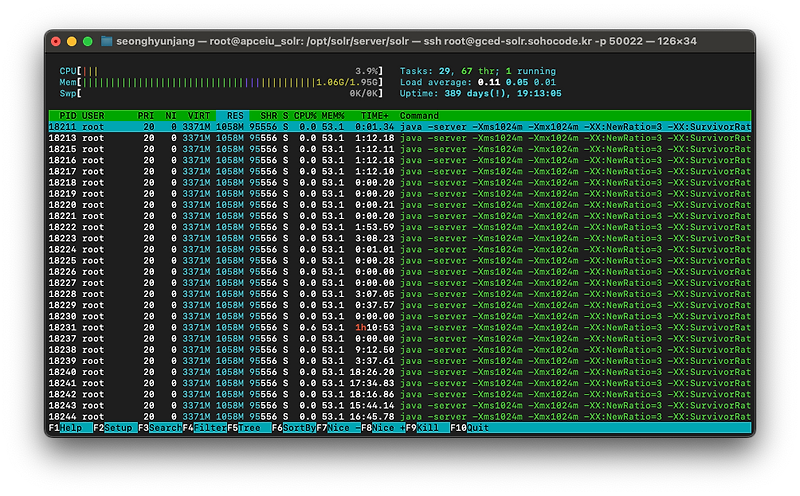Select process row with PID 18241
Viewport: 800px width, 496px height.
[399, 384]
